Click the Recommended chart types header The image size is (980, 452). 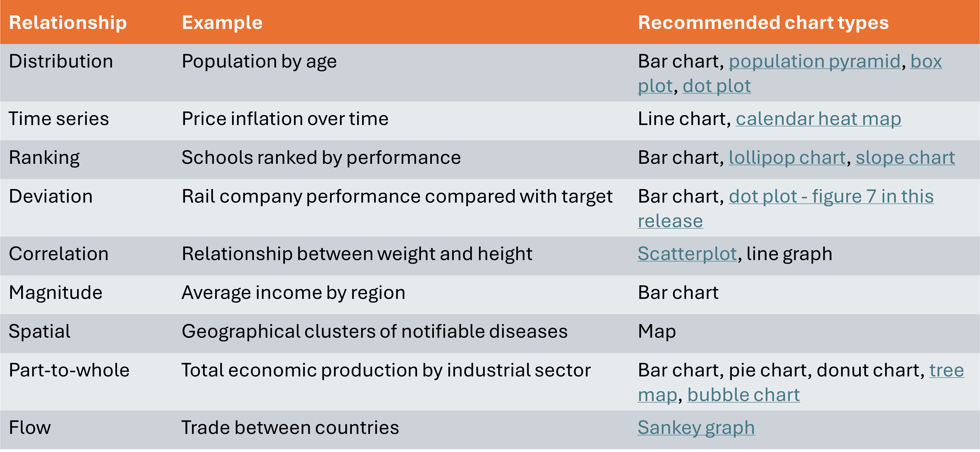coord(763,23)
